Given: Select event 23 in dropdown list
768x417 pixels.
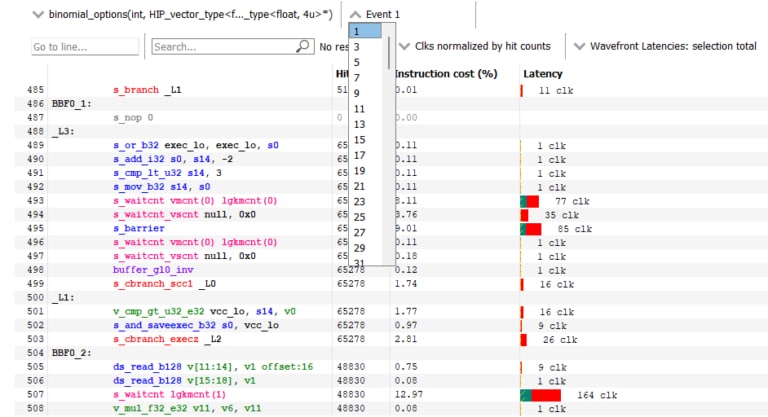Looking at the screenshot, I should (365, 201).
